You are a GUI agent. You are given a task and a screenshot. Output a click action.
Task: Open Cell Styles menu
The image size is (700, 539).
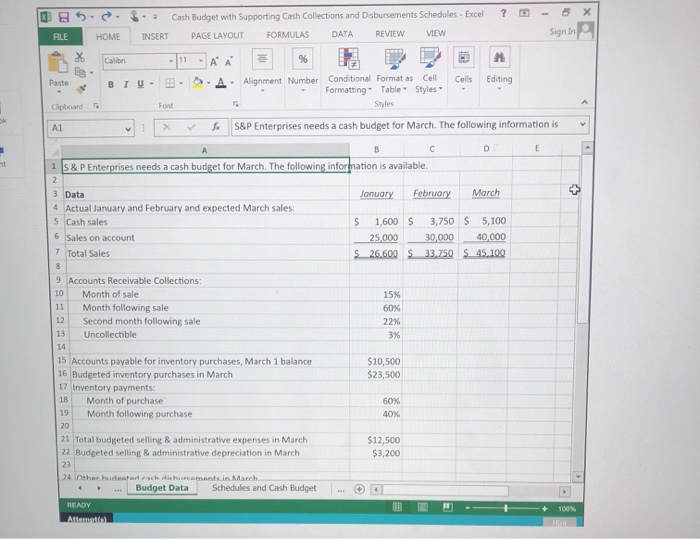pos(429,70)
